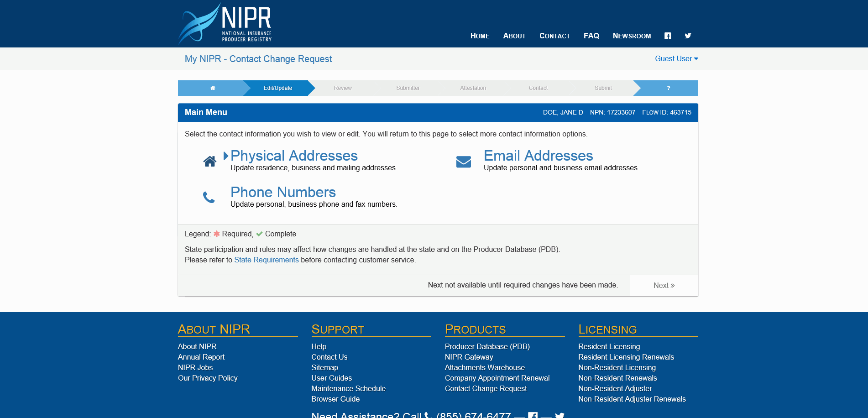The image size is (868, 418).
Task: Open Non-Resident Adjuster footer link
Action: click(615, 388)
